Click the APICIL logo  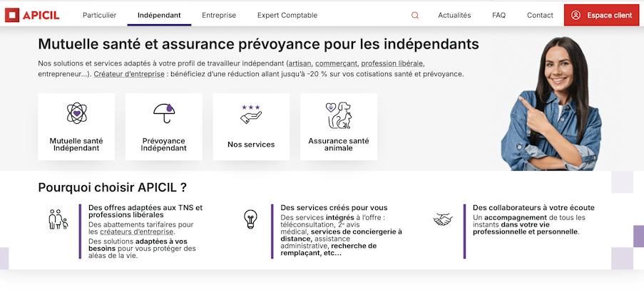32,15
